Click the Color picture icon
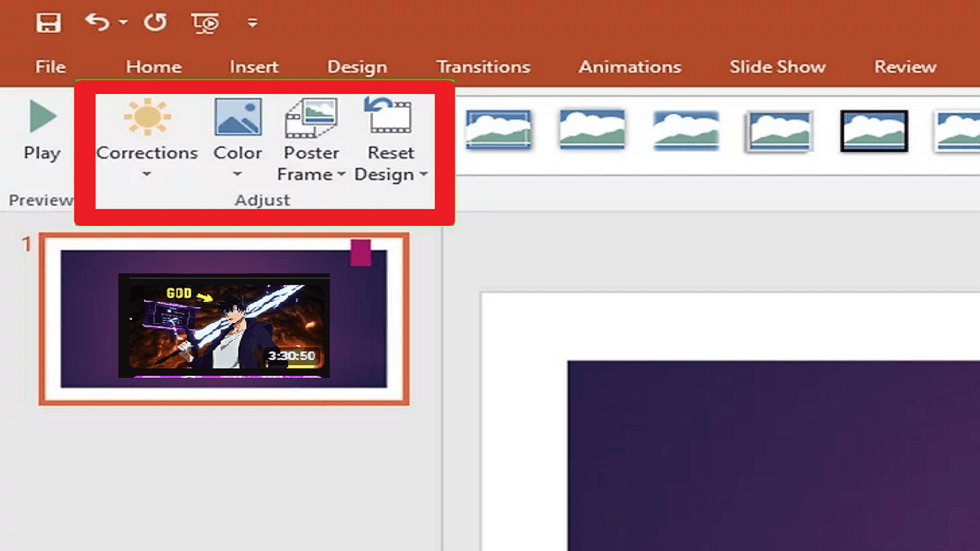The height and width of the screenshot is (551, 980). coord(237,118)
